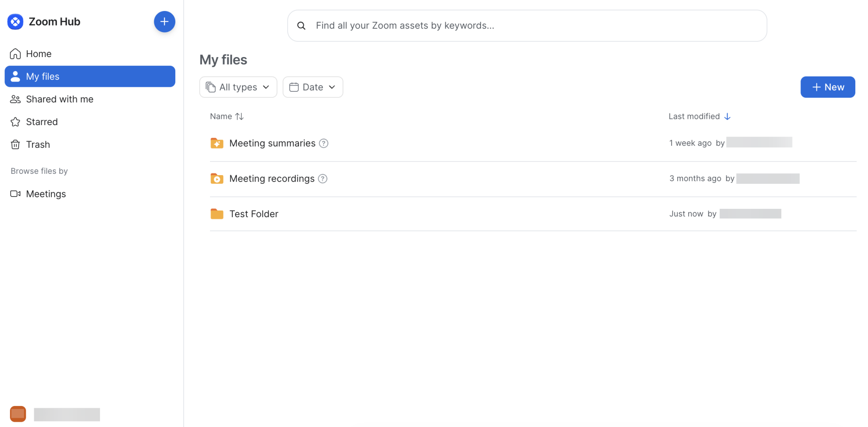Click the blue plus create button in sidebar

tap(164, 22)
